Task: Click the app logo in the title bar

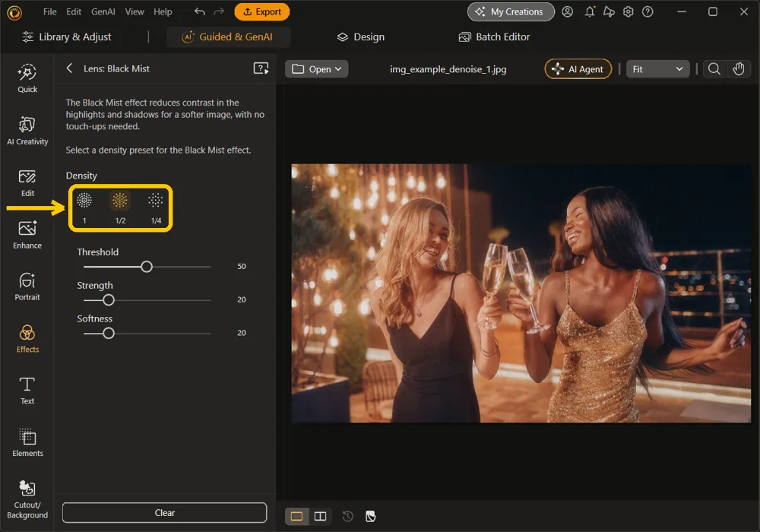Action: click(14, 13)
